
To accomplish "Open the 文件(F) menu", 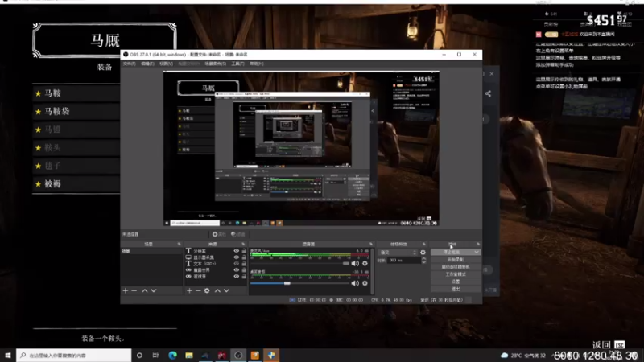I will pyautogui.click(x=130, y=64).
